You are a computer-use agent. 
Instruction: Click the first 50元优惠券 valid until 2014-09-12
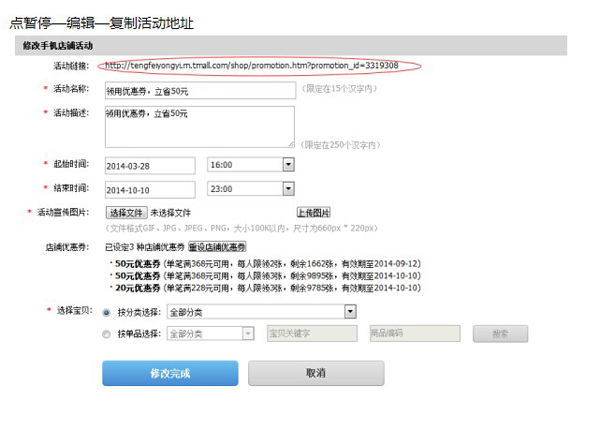pos(266,264)
